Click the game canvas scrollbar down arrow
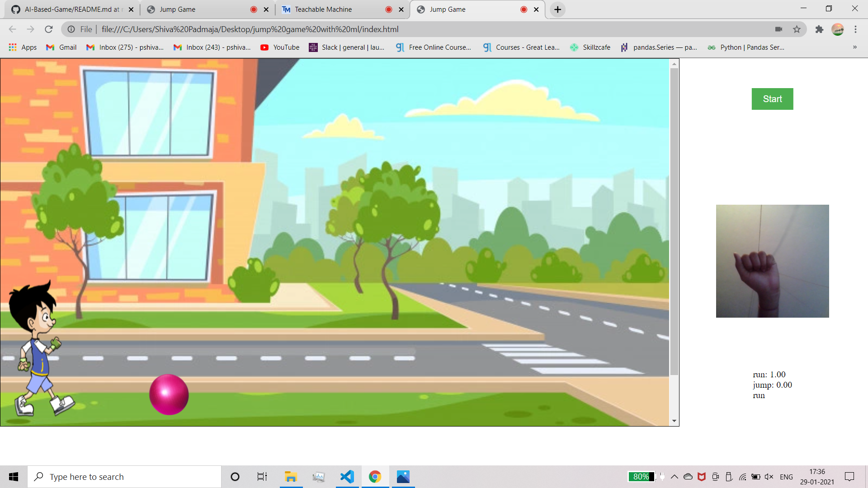This screenshot has width=868, height=488. point(674,421)
